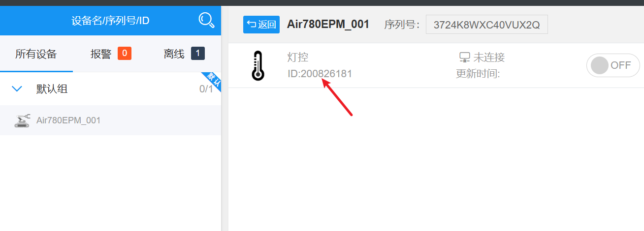Collapse the 默认组 group chevron
The width and height of the screenshot is (644, 231).
17,89
